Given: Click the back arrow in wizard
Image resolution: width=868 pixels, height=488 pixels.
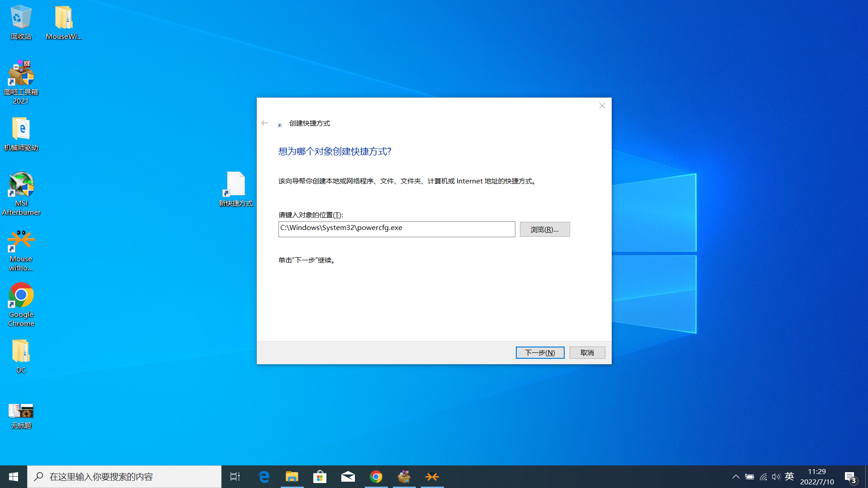Looking at the screenshot, I should click(265, 123).
